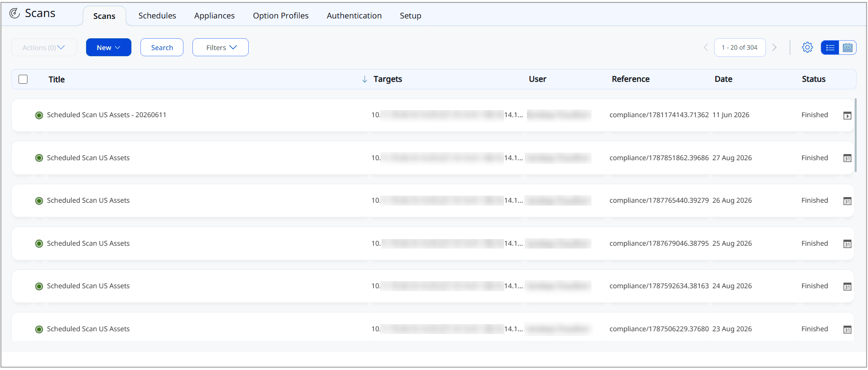The width and height of the screenshot is (868, 370).
Task: Click green status icon of 20260611 scan
Action: pos(39,115)
